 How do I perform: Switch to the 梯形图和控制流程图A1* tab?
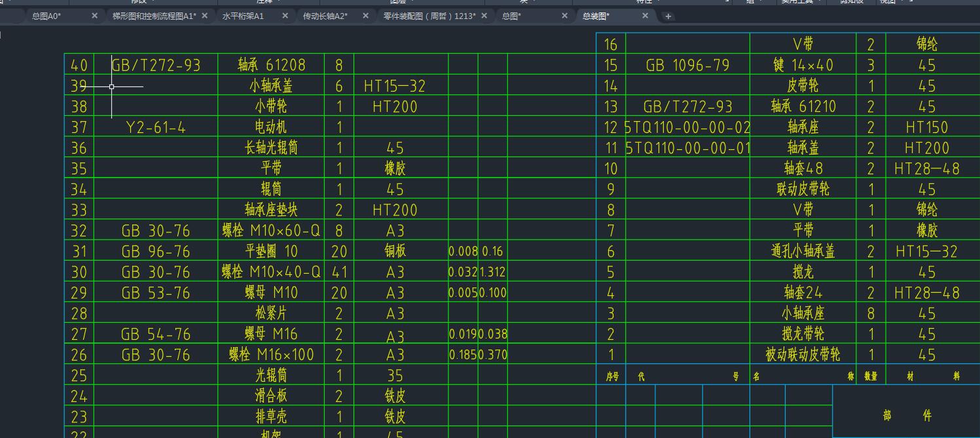(154, 16)
